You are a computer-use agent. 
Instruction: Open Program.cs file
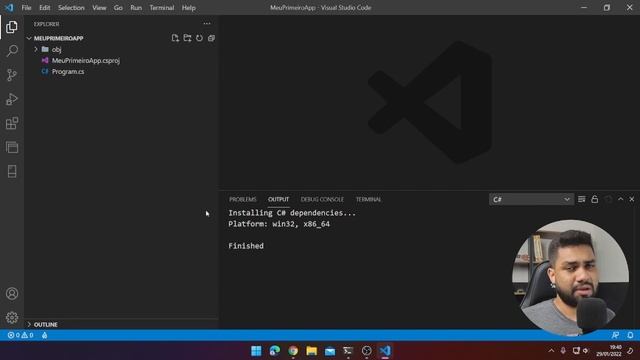68,71
